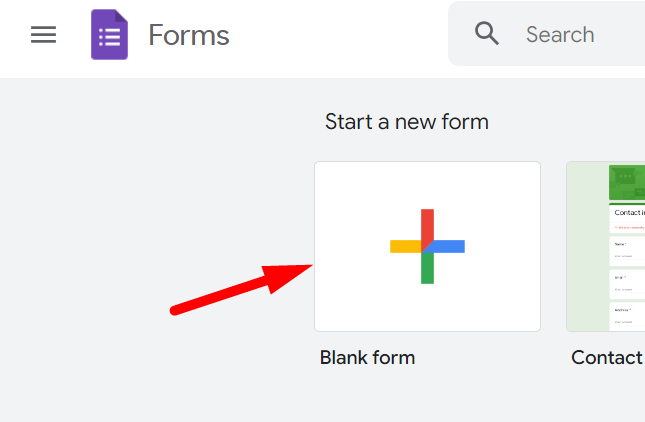Click the Contact template preview title text

(629, 212)
